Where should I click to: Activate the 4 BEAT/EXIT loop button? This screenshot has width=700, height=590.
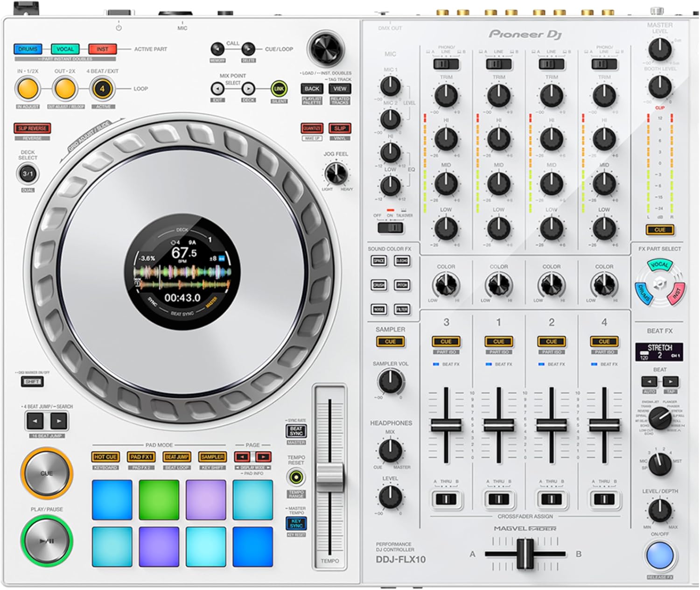click(x=102, y=89)
